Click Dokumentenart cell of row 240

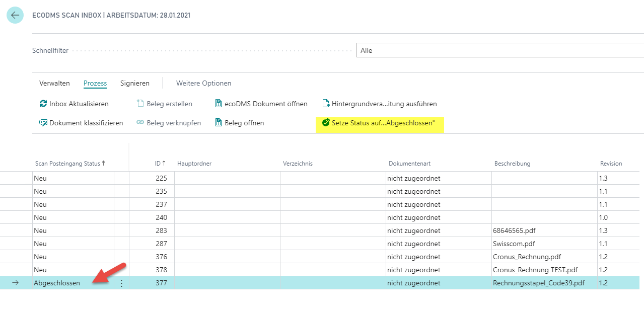[x=439, y=217]
